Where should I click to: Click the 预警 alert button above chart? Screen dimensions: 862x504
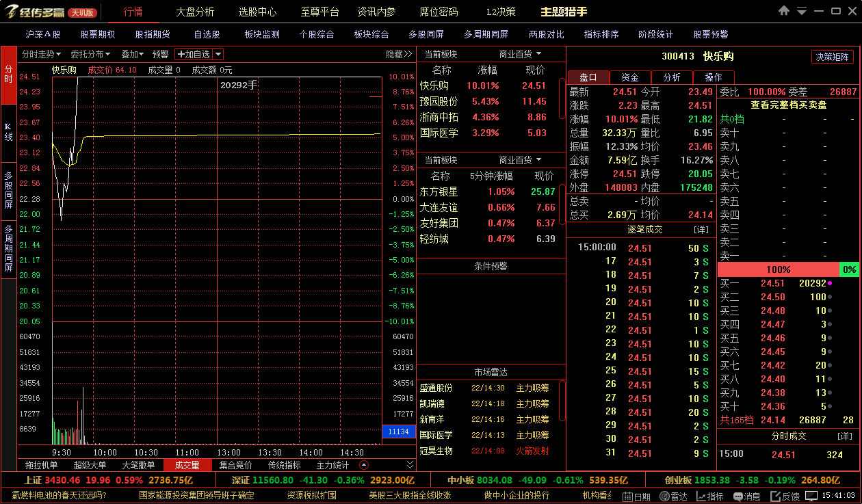[x=161, y=54]
